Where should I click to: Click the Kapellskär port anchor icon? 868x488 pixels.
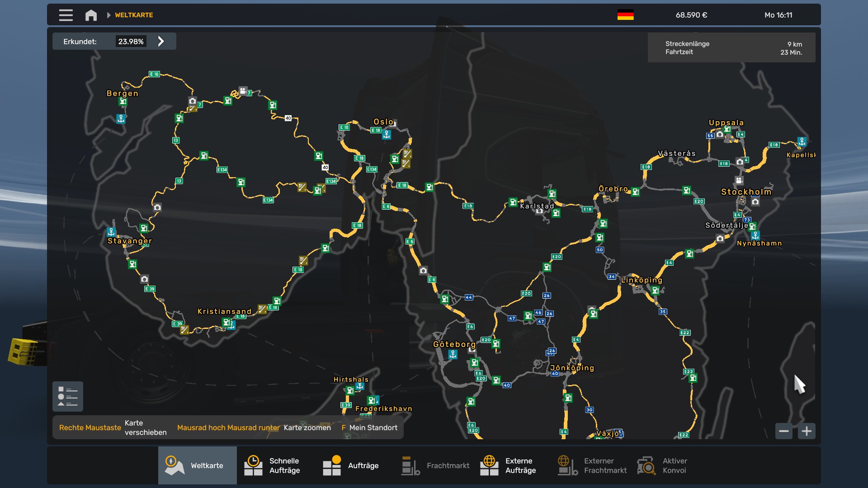pos(802,141)
